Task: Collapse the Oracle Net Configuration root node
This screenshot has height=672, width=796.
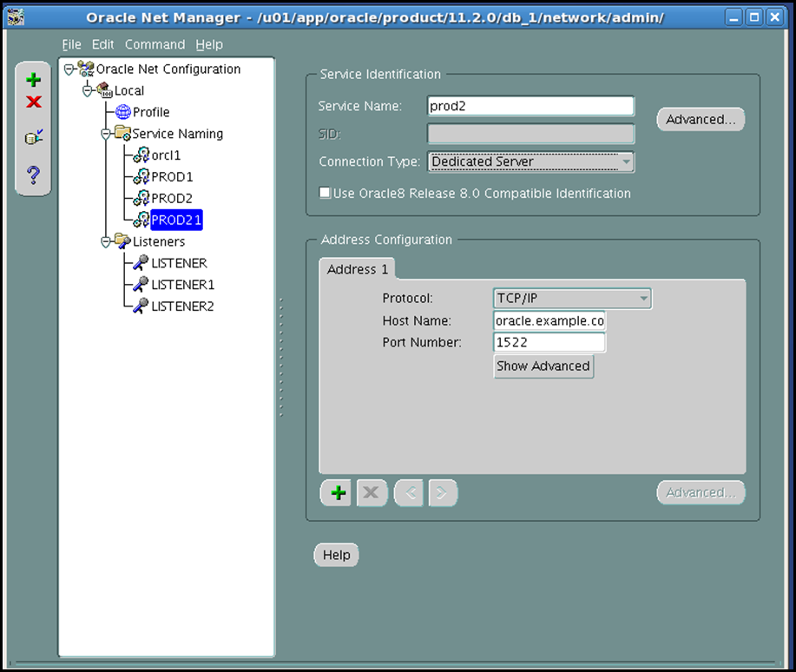Action: tap(69, 69)
